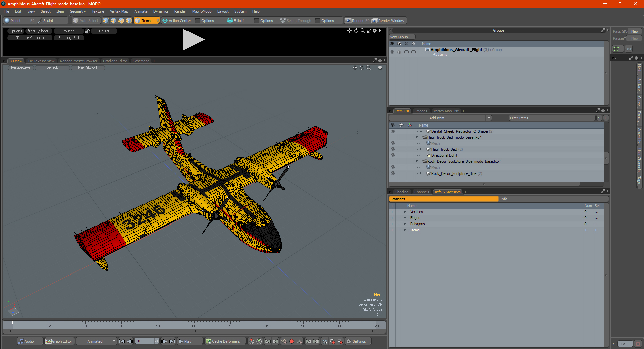Viewport: 644px width, 349px height.
Task: Toggle preview lock icon
Action: 87,31
